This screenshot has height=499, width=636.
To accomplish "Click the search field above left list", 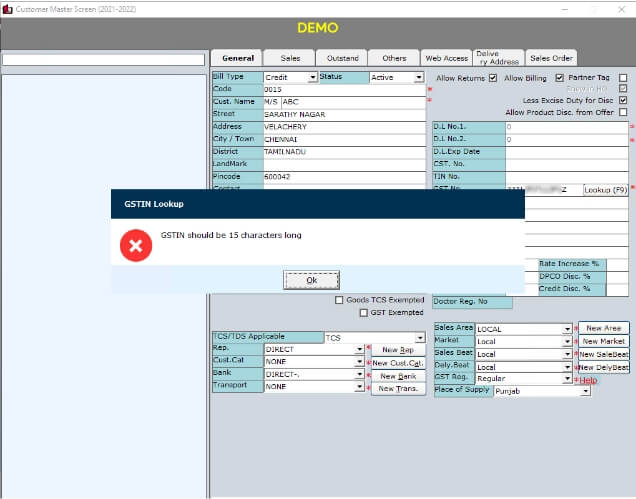I will pos(103,60).
